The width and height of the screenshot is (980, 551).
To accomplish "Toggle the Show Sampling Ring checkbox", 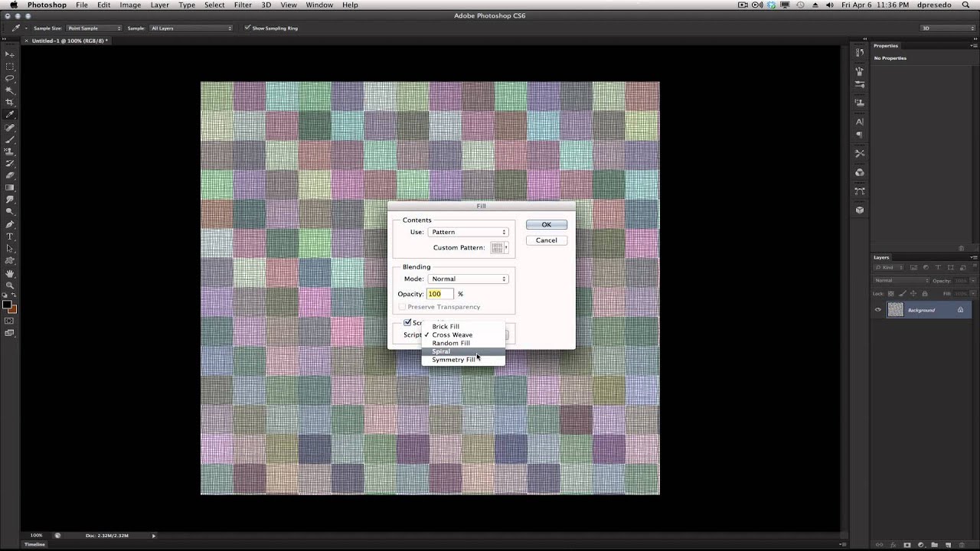I will [x=247, y=28].
